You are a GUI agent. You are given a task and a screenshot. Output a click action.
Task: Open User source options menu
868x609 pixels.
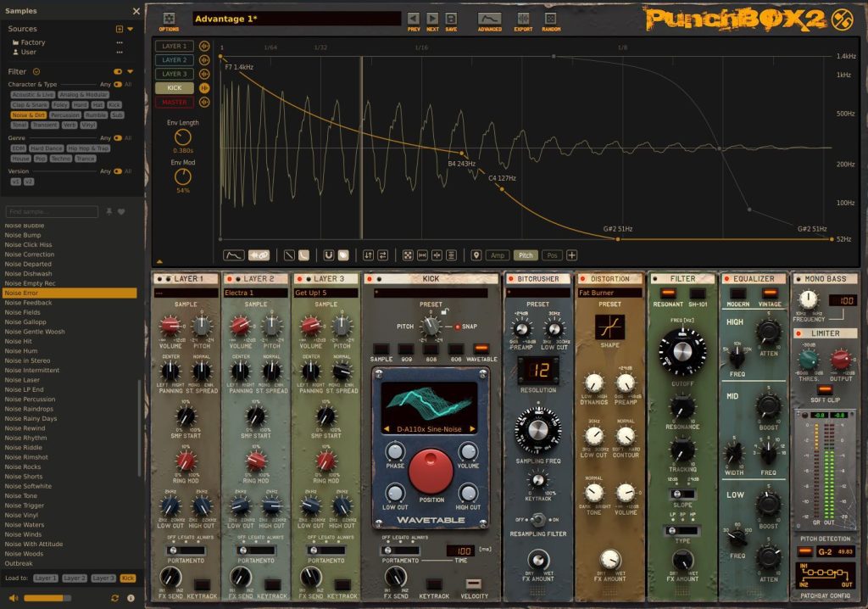click(120, 52)
